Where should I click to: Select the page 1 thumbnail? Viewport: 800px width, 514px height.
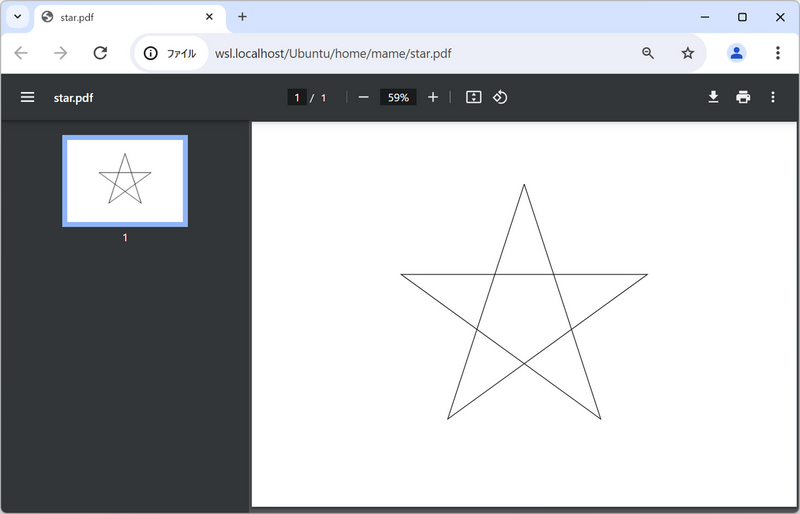coord(125,181)
